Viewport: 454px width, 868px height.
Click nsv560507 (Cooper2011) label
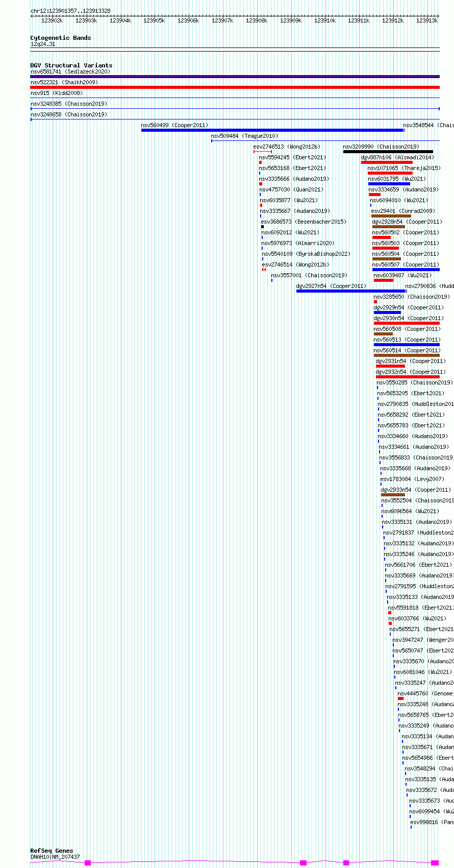(406, 264)
